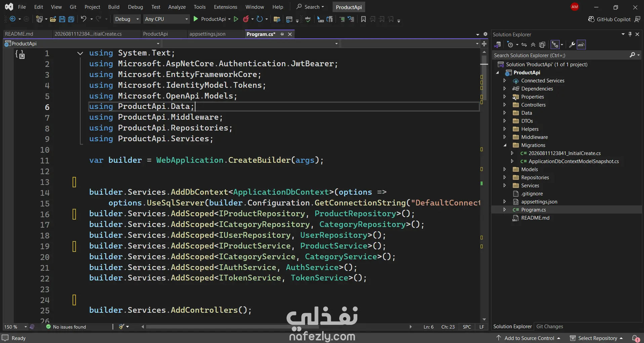This screenshot has height=343, width=644.
Task: Click Switch Views icon in Solution Explorer
Action: pyautogui.click(x=498, y=45)
